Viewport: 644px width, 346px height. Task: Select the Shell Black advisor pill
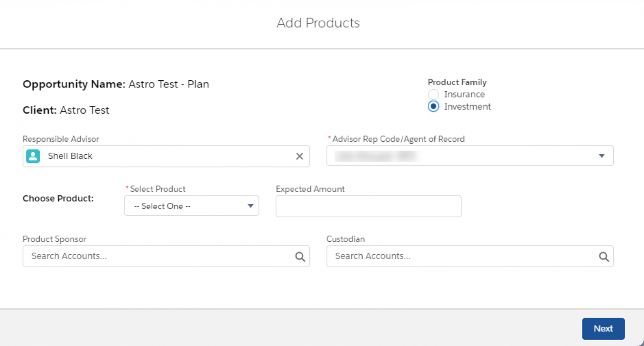[70, 156]
